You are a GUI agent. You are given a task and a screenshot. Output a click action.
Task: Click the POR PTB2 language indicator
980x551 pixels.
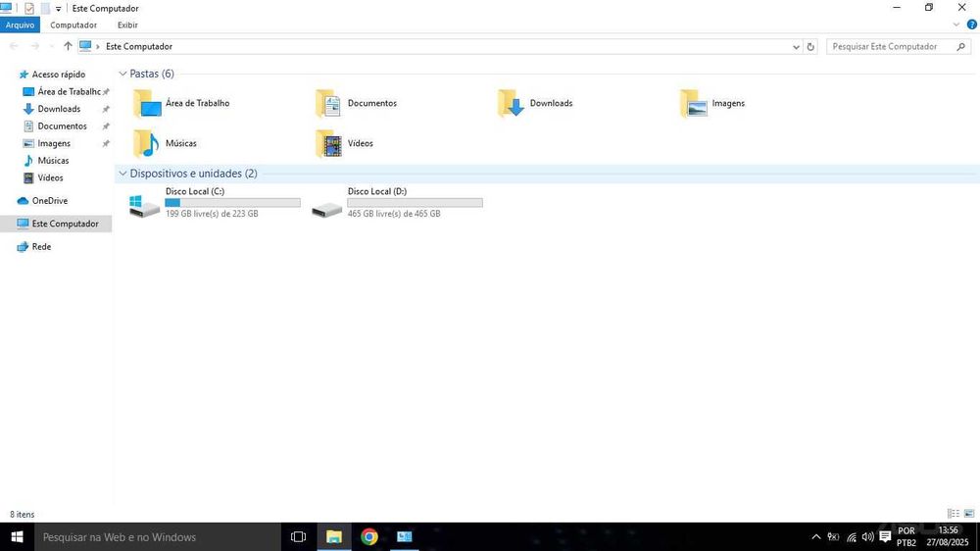pos(906,536)
